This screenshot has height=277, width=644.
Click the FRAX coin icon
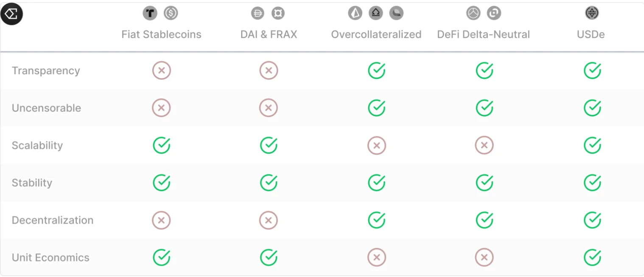point(278,14)
